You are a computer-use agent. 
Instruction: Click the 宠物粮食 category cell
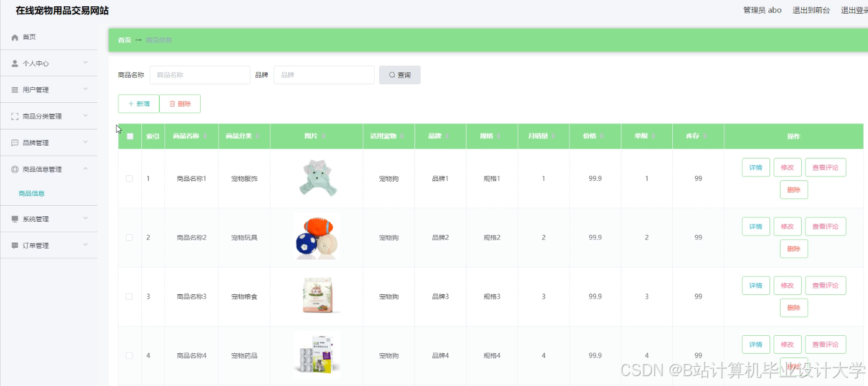coord(244,297)
